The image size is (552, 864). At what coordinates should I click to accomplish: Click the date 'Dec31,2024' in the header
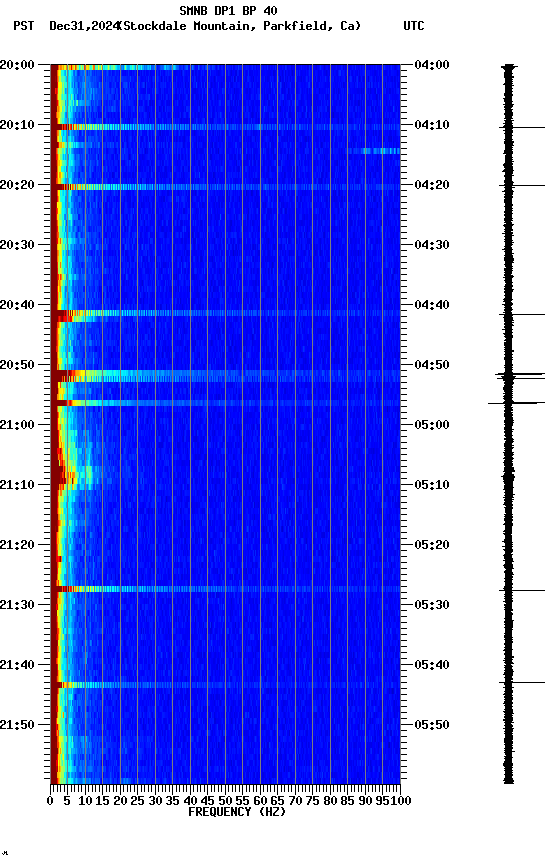coord(84,26)
